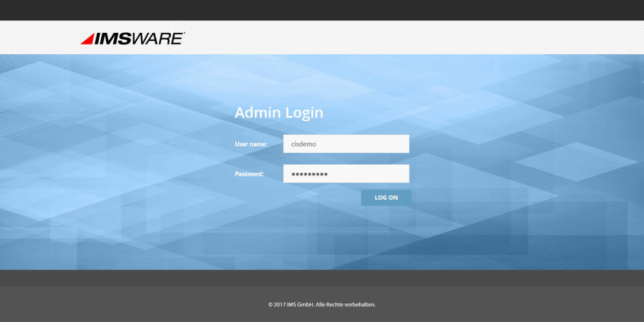The width and height of the screenshot is (644, 322).
Task: Click the User name label
Action: point(250,143)
